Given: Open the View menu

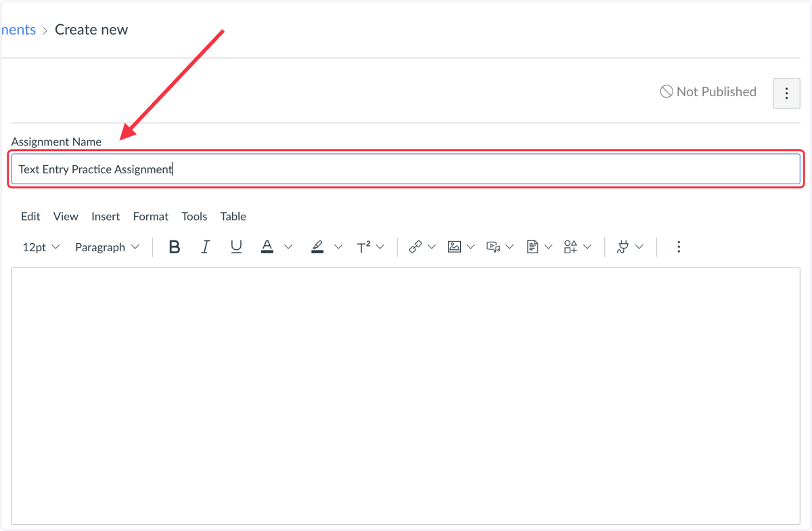Looking at the screenshot, I should (66, 217).
